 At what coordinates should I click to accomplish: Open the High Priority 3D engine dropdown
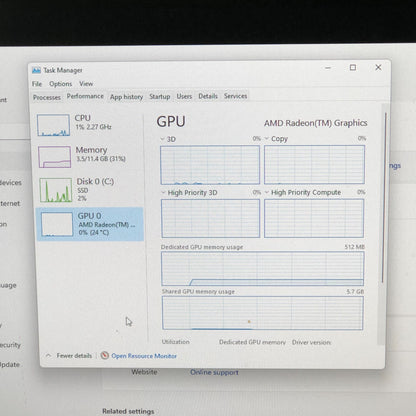click(163, 192)
